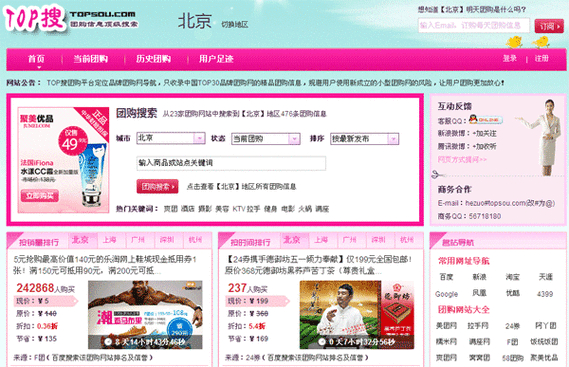569x367 pixels.
Task: Click the 聚美优品 advertisement banner
Action: pos(64,160)
